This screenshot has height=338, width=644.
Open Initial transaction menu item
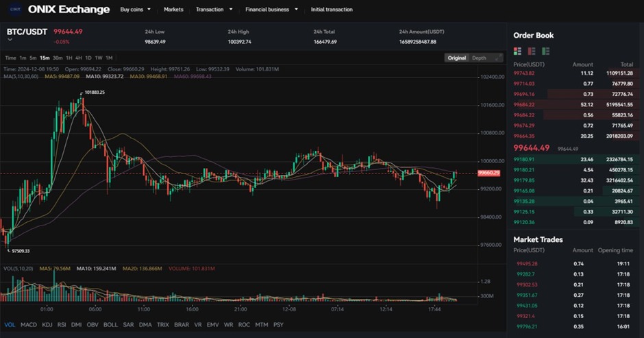[x=332, y=10]
